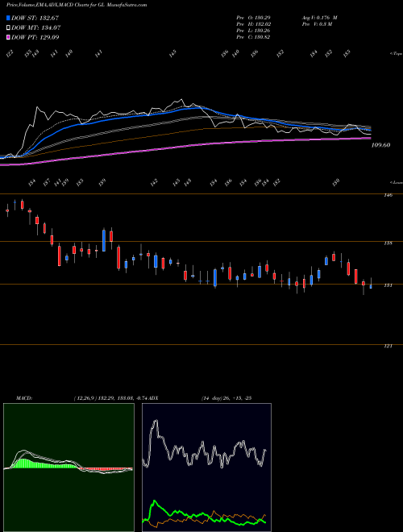Click the magenta DOW PT legend swatch
Viewport: 403px width, 532px height.
[x=8, y=37]
